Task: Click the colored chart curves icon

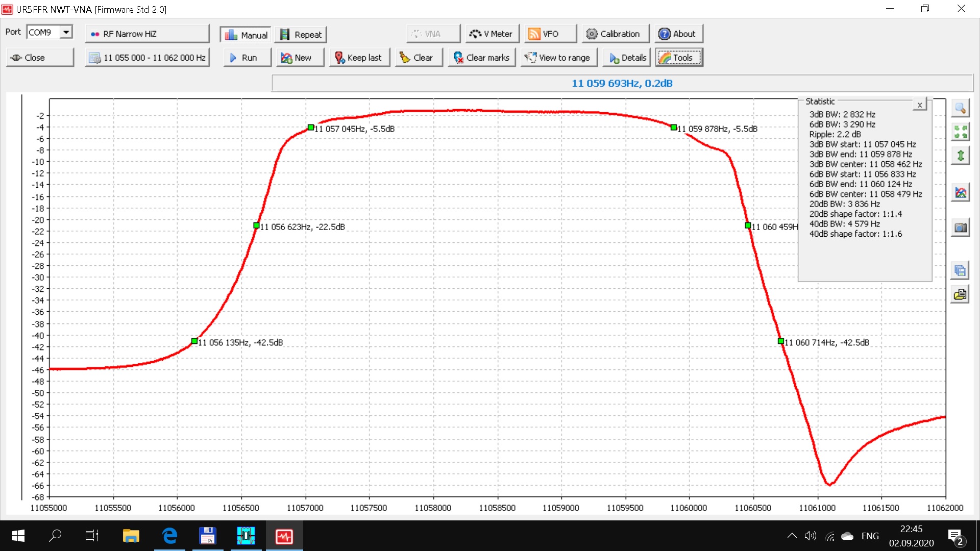Action: click(960, 193)
